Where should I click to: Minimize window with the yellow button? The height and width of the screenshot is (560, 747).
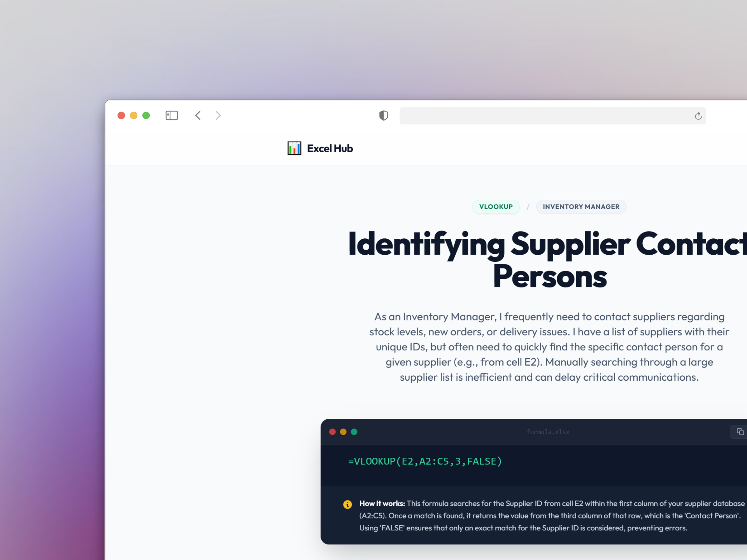[x=133, y=115]
